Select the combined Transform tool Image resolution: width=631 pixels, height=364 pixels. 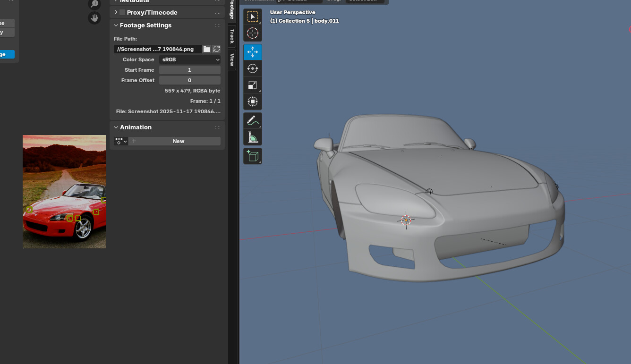pyautogui.click(x=253, y=102)
